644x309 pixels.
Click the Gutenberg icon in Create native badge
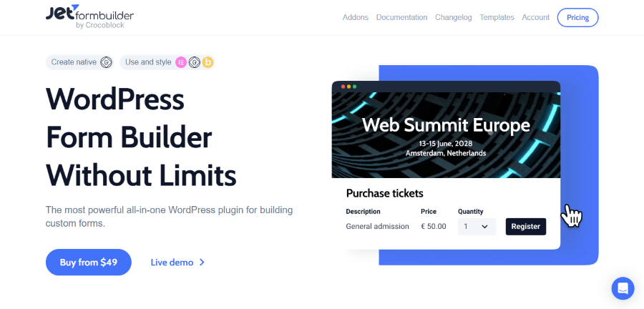(x=106, y=62)
